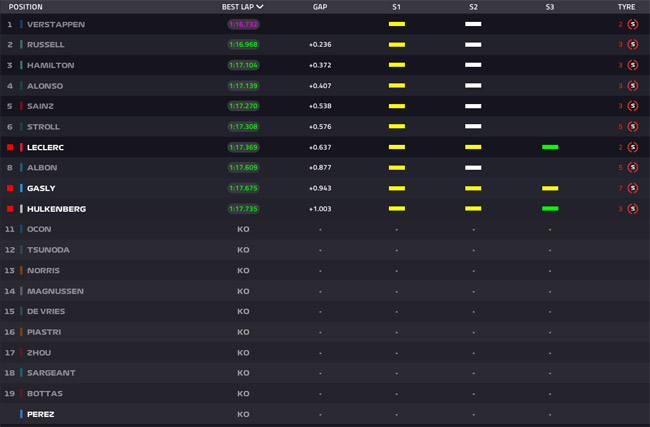This screenshot has width=650, height=427.
Task: Click Albon's 1:17.609 best lap badge
Action: (x=243, y=167)
